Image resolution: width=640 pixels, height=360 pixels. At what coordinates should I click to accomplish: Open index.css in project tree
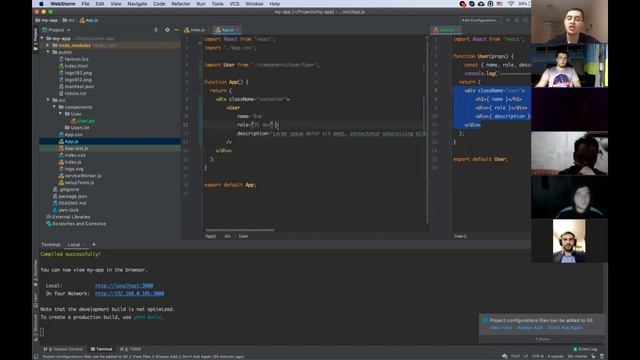(x=72, y=155)
